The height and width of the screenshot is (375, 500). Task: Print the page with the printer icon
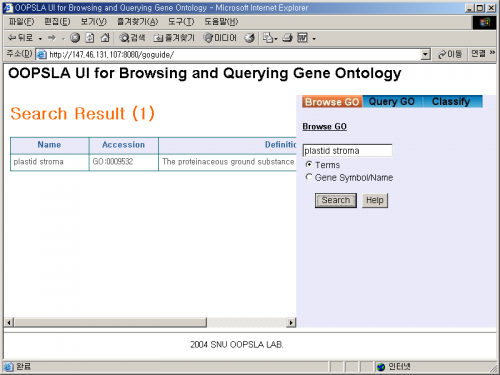point(287,38)
